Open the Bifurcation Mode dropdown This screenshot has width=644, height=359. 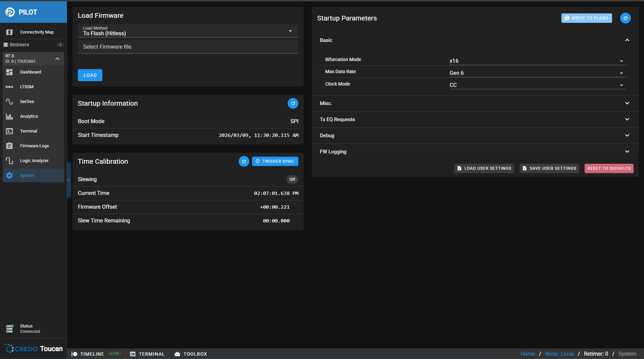click(x=536, y=61)
